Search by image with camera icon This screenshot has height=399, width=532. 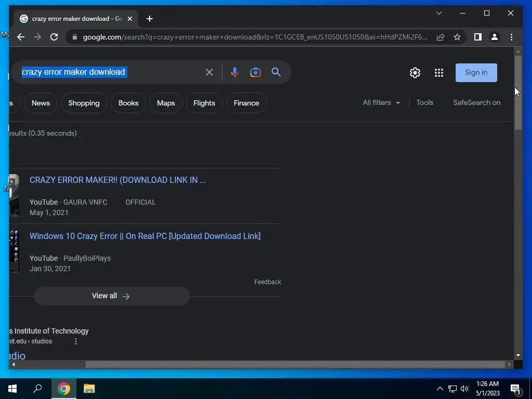click(x=256, y=72)
